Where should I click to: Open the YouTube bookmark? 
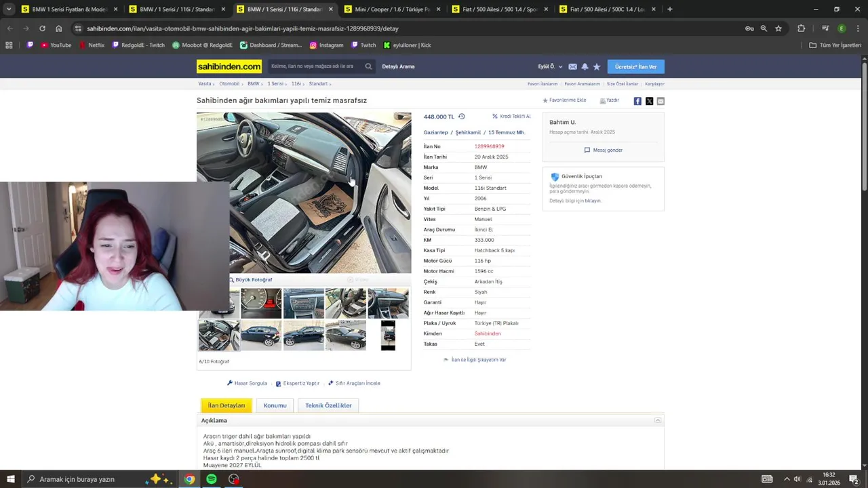coord(55,45)
